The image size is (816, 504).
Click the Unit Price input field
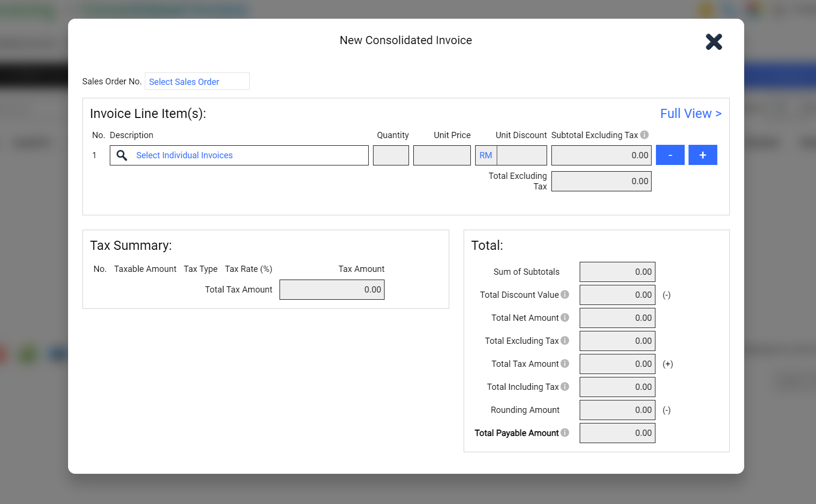[442, 155]
